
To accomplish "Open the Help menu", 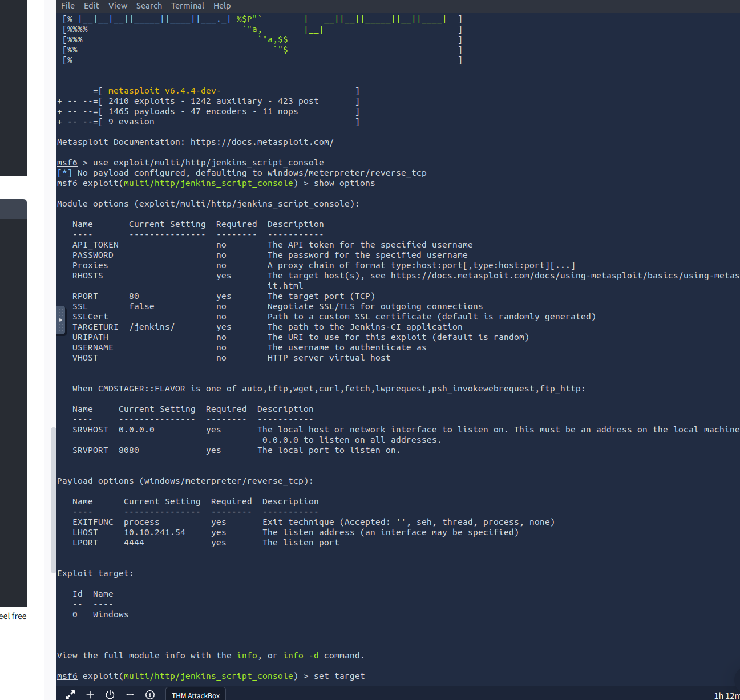I will click(222, 6).
